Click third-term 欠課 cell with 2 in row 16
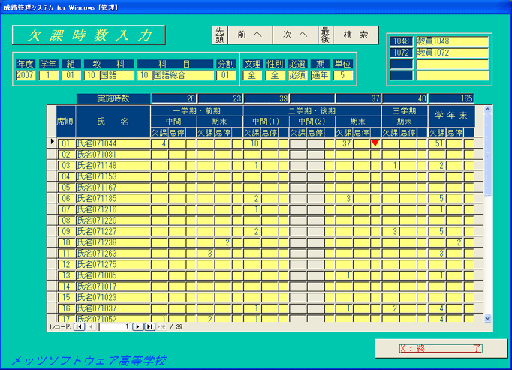 390,309
